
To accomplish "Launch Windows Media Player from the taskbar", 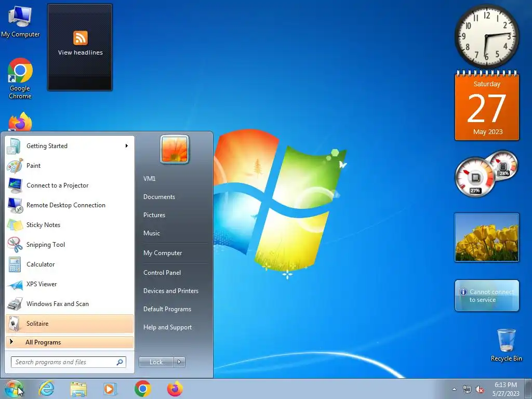I will pos(110,389).
